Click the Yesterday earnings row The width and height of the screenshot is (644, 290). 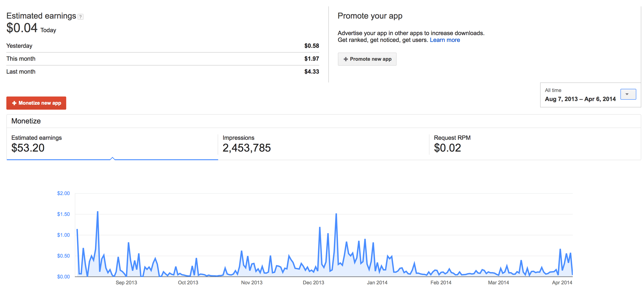[163, 46]
